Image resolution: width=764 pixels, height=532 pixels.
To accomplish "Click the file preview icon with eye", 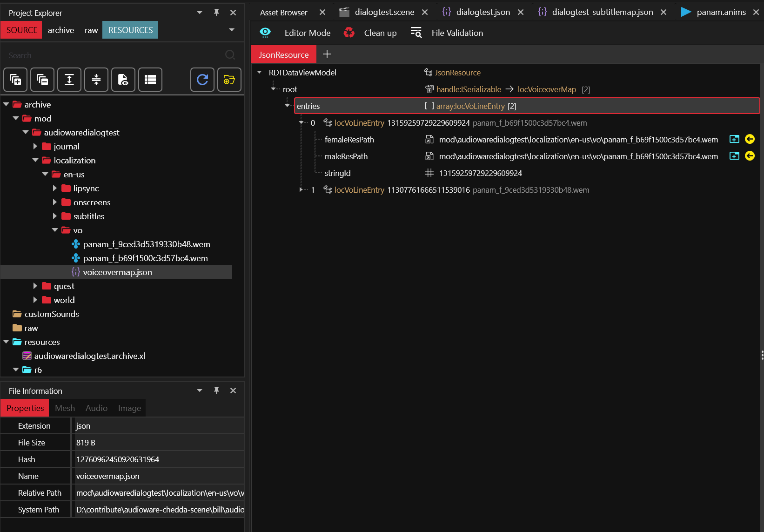I will point(123,80).
